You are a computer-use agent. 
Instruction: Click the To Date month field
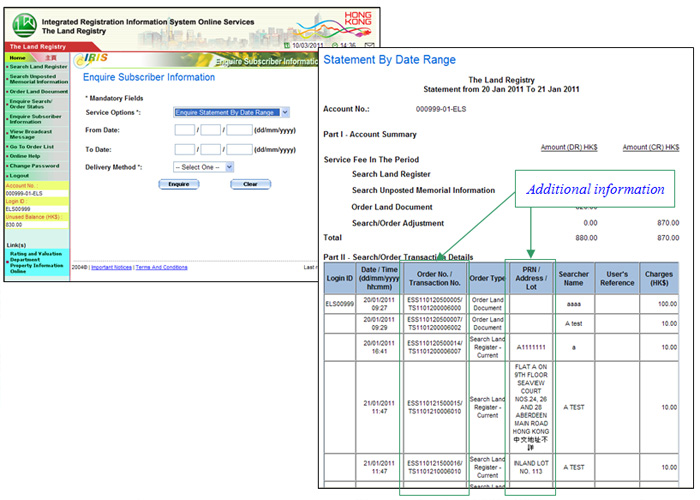[x=210, y=149]
